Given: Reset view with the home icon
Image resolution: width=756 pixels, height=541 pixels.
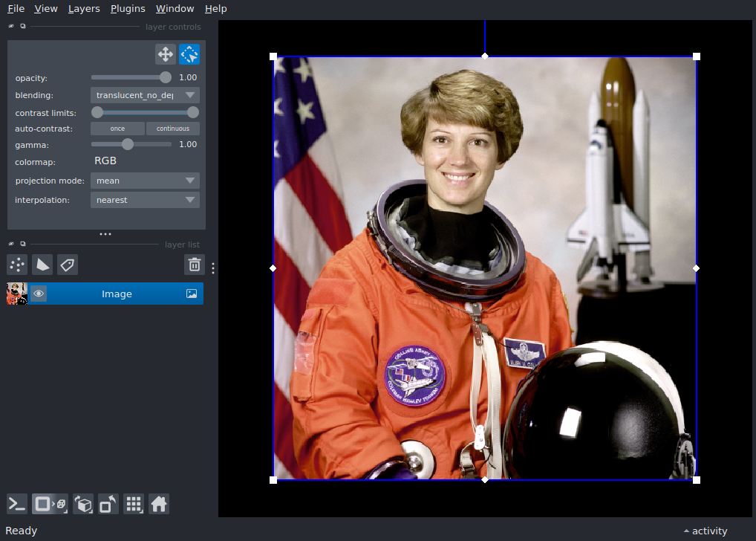Looking at the screenshot, I should (x=159, y=504).
